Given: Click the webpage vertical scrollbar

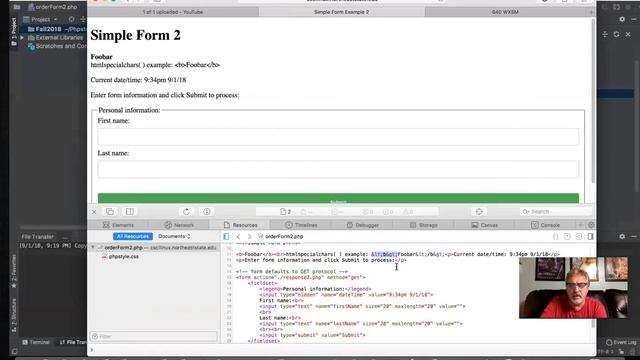Looking at the screenshot, I should pyautogui.click(x=593, y=100).
